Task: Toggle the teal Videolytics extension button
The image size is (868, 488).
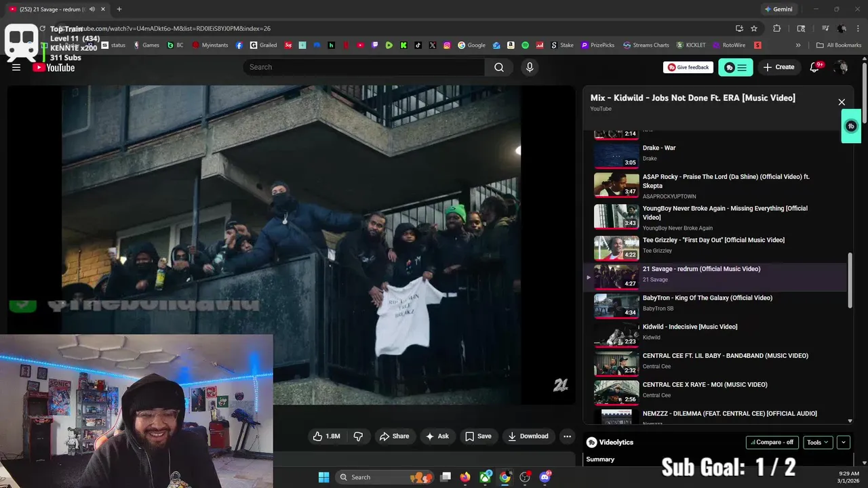Action: tap(736, 67)
